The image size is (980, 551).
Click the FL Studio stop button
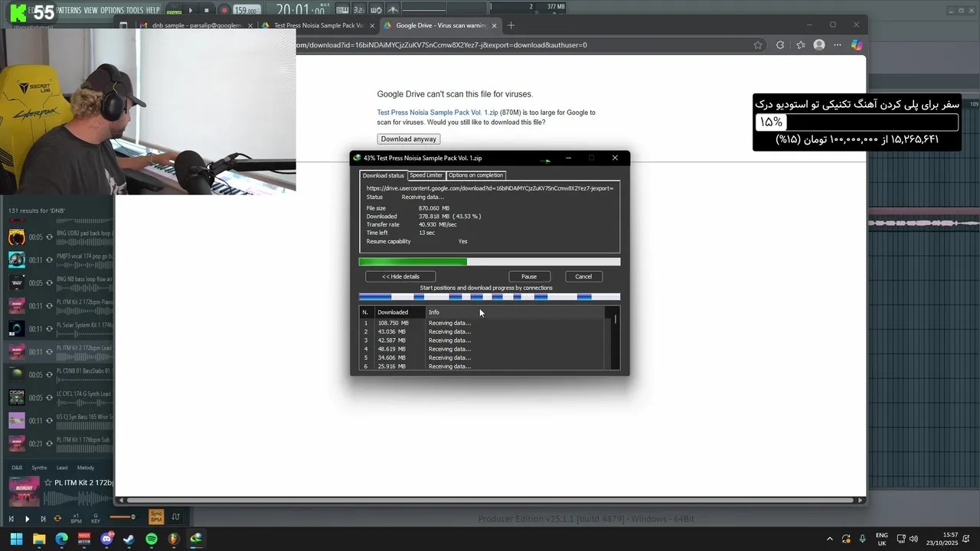(x=207, y=11)
